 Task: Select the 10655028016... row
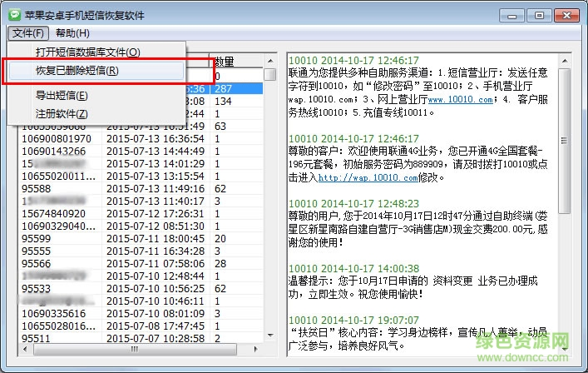[141, 326]
